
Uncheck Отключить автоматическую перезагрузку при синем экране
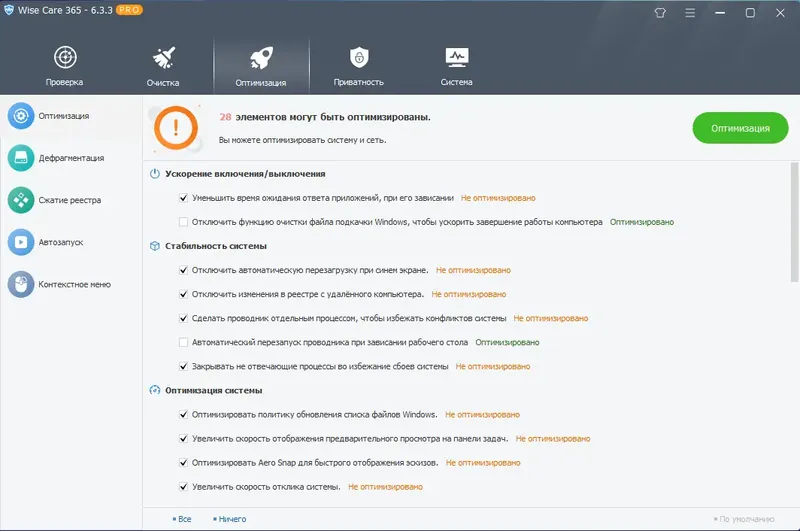pyautogui.click(x=183, y=270)
